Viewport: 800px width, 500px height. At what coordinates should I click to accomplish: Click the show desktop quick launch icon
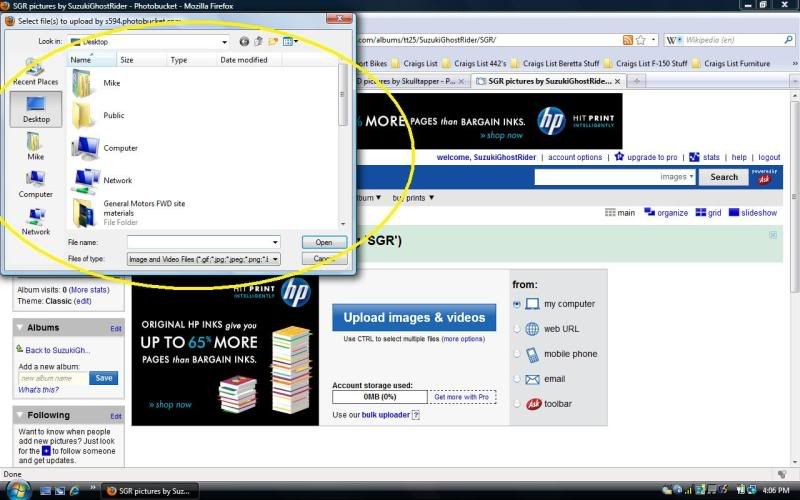(45, 491)
